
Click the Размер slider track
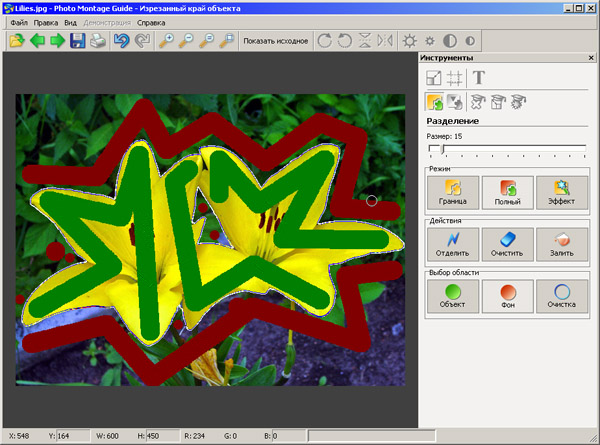point(508,149)
